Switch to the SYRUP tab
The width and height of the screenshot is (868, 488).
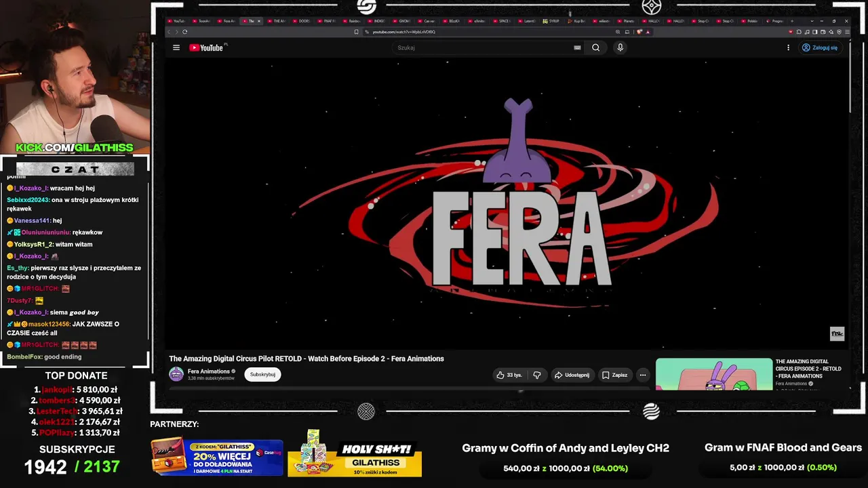553,21
